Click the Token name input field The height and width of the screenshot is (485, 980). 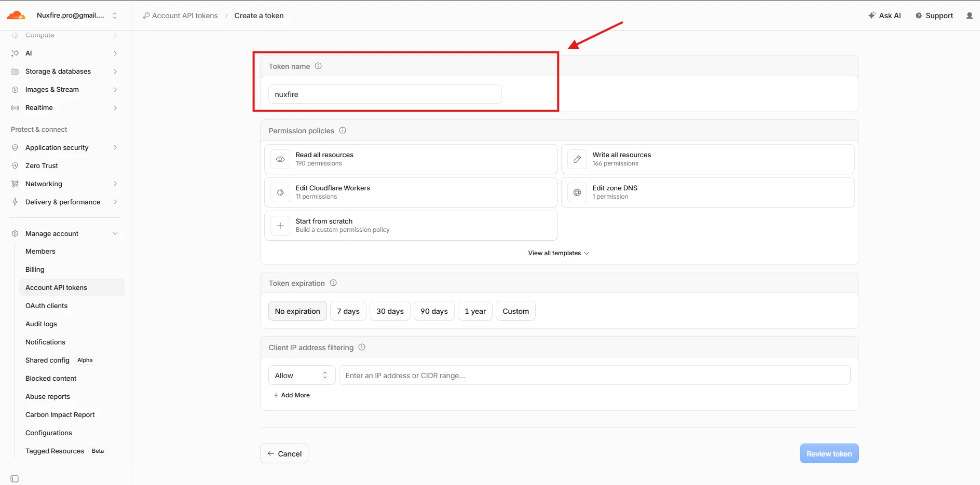385,94
